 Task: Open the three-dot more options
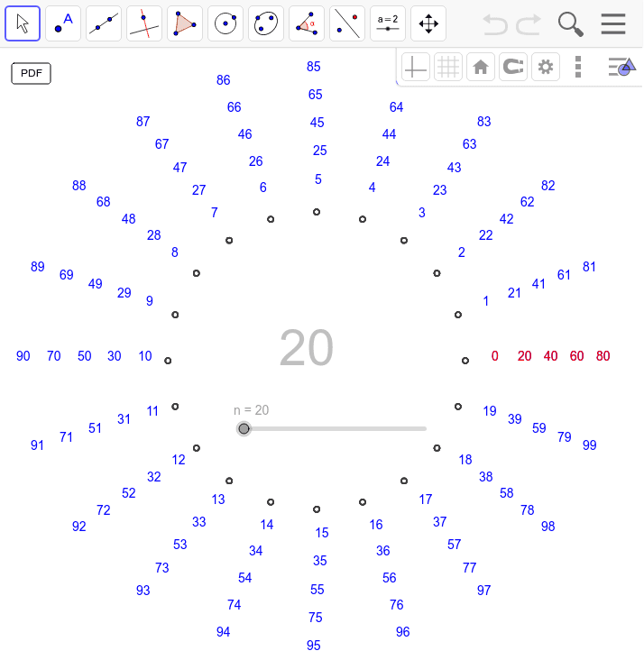(x=578, y=67)
